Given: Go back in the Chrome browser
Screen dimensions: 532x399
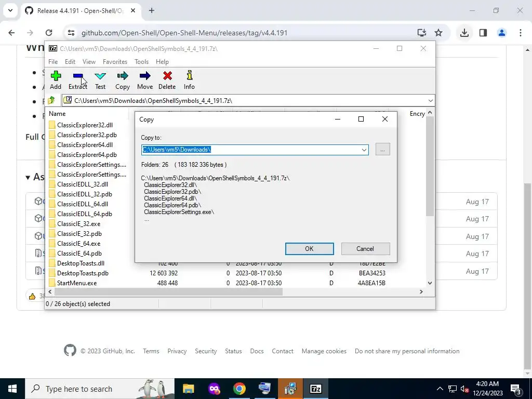Looking at the screenshot, I should [11, 33].
